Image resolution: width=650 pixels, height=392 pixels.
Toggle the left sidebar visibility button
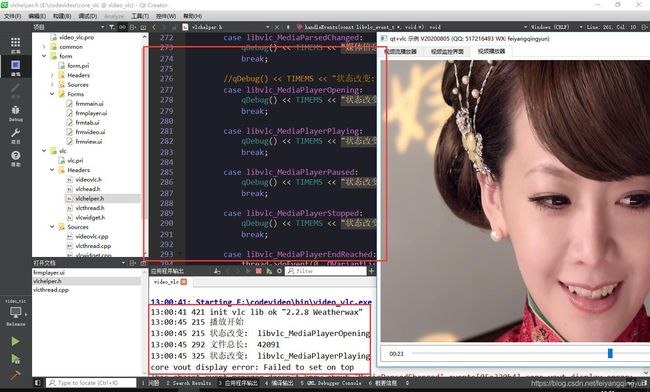pos(37,383)
